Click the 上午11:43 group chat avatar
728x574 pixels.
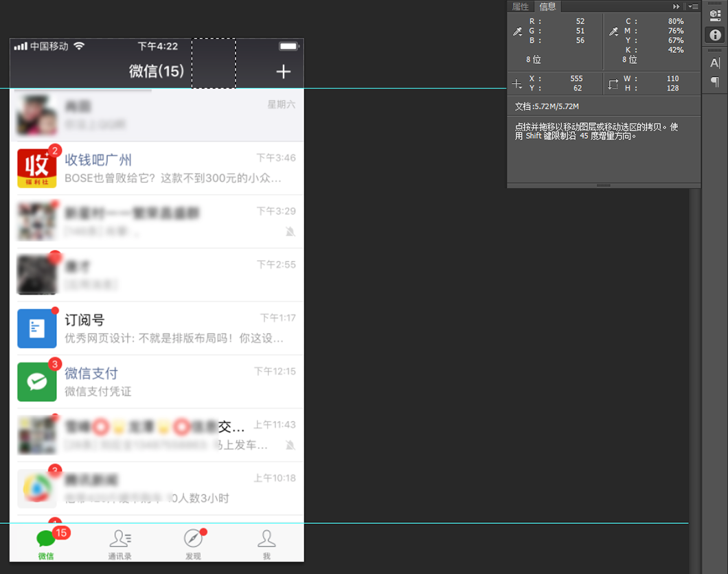point(36,435)
